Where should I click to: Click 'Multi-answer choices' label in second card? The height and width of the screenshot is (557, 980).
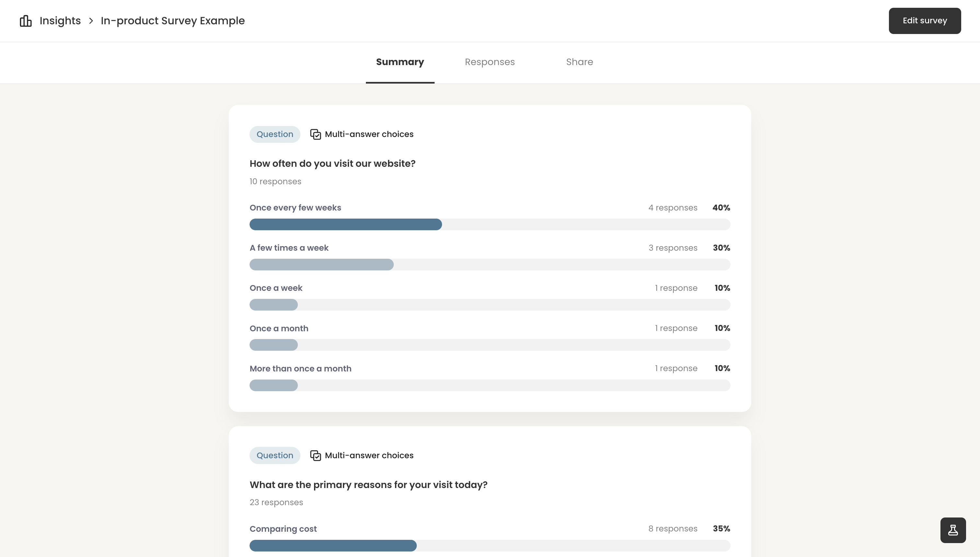tap(369, 455)
